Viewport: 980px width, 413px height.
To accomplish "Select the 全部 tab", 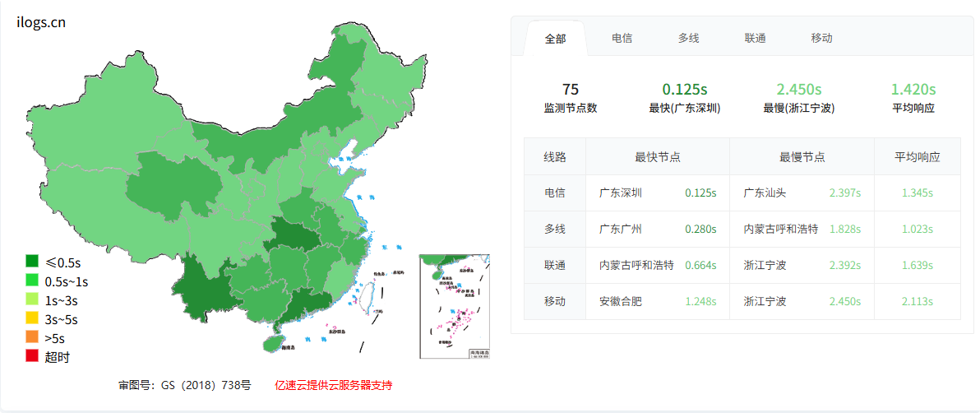I will [555, 39].
